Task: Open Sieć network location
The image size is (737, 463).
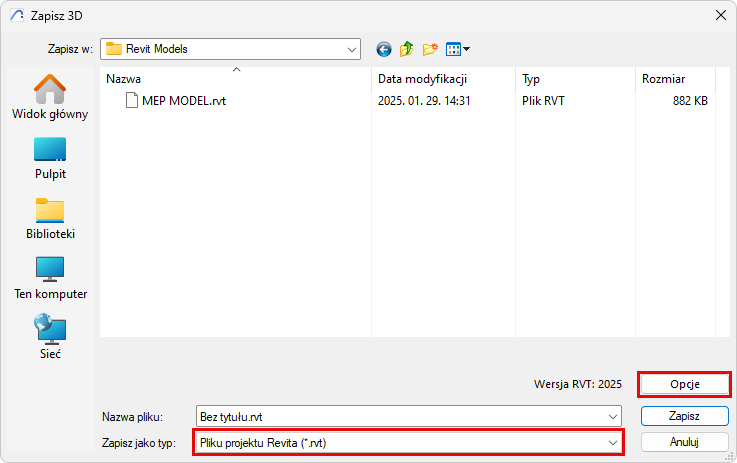Action: (50, 337)
